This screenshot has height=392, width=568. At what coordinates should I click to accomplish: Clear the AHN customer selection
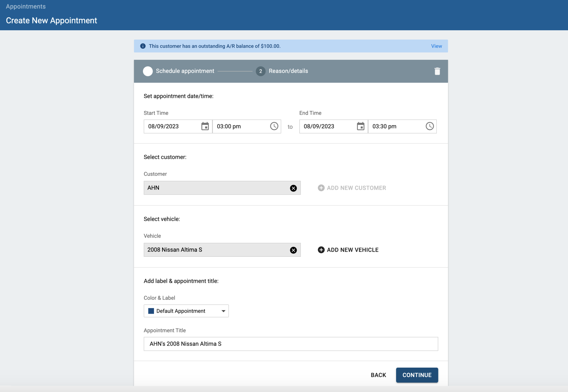coord(293,188)
